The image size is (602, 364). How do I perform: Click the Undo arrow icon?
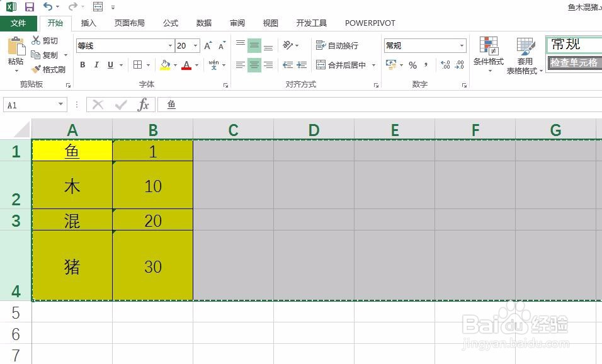tap(48, 6)
